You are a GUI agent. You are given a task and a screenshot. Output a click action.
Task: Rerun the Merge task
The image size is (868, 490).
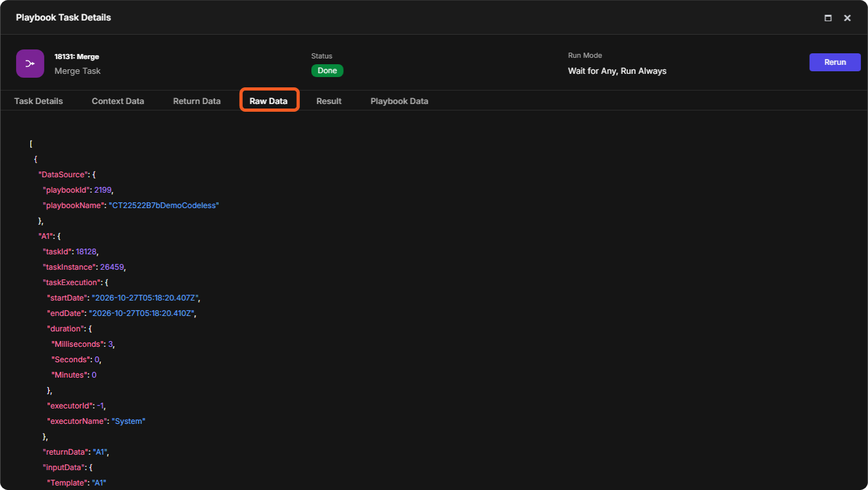click(x=835, y=62)
